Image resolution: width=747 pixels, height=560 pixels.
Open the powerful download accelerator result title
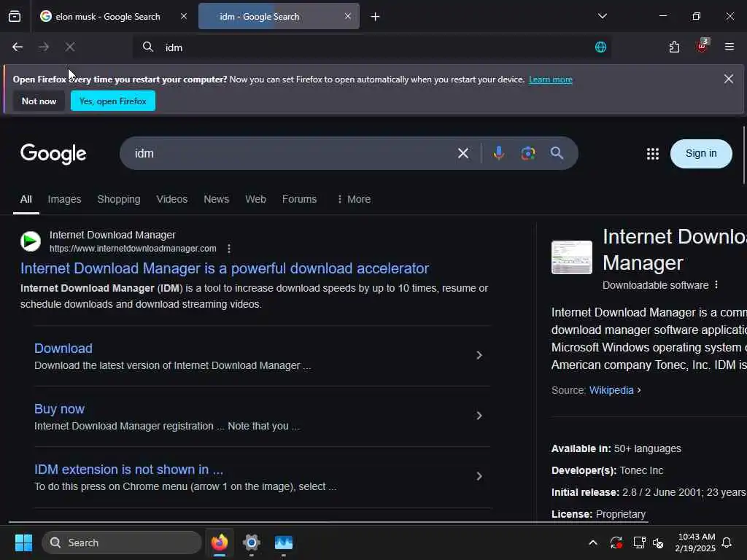225,268
